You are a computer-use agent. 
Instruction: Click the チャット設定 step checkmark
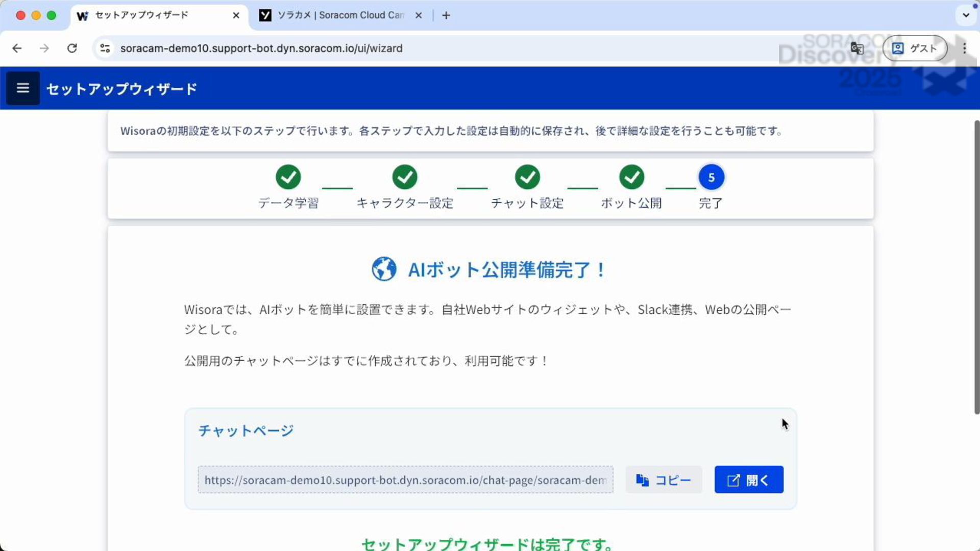coord(527,177)
